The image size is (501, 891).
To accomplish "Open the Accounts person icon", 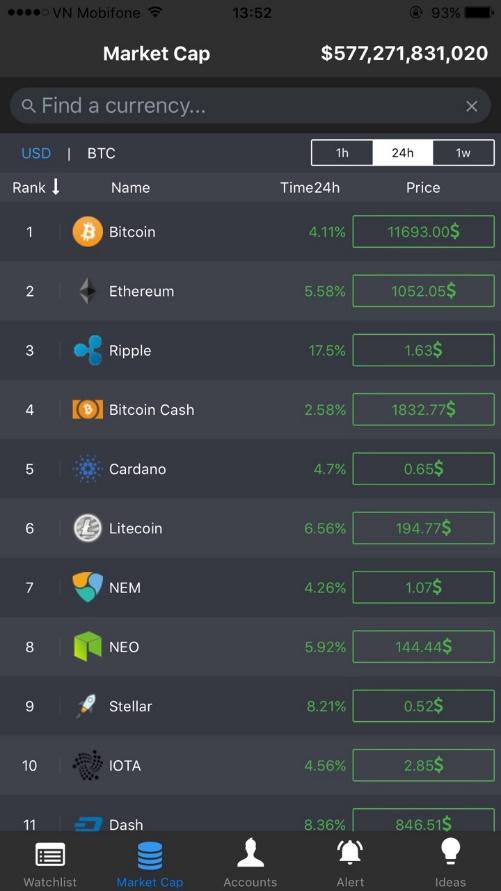I will click(x=250, y=854).
